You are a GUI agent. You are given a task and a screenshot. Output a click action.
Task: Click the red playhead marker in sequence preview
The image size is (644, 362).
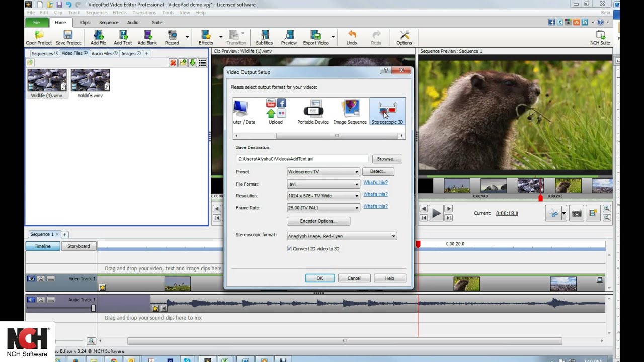pyautogui.click(x=541, y=198)
